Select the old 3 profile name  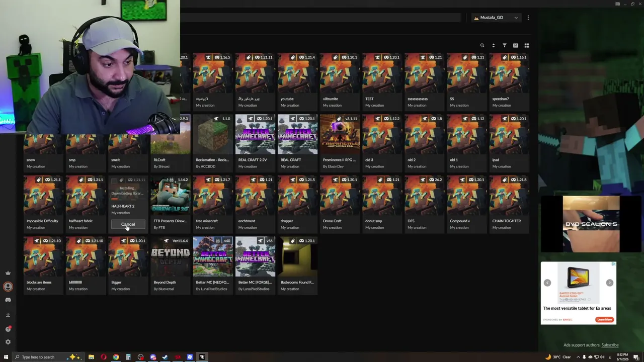pos(369,160)
